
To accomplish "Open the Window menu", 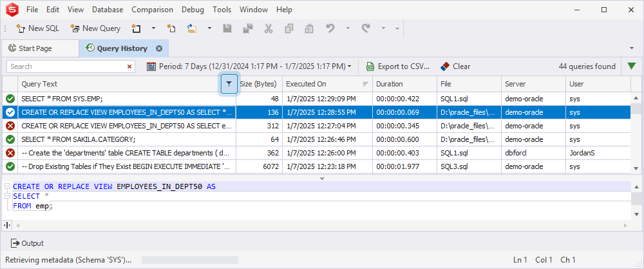I will point(254,10).
